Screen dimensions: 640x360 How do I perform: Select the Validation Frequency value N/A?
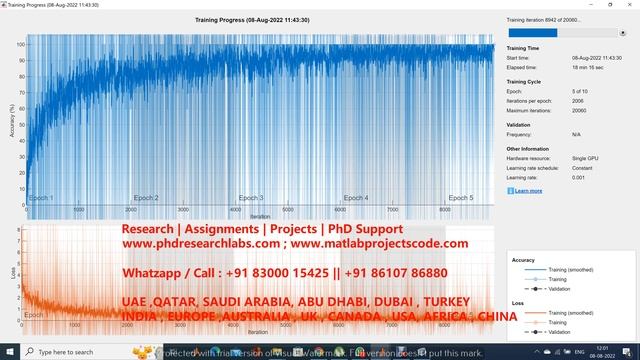pos(576,135)
